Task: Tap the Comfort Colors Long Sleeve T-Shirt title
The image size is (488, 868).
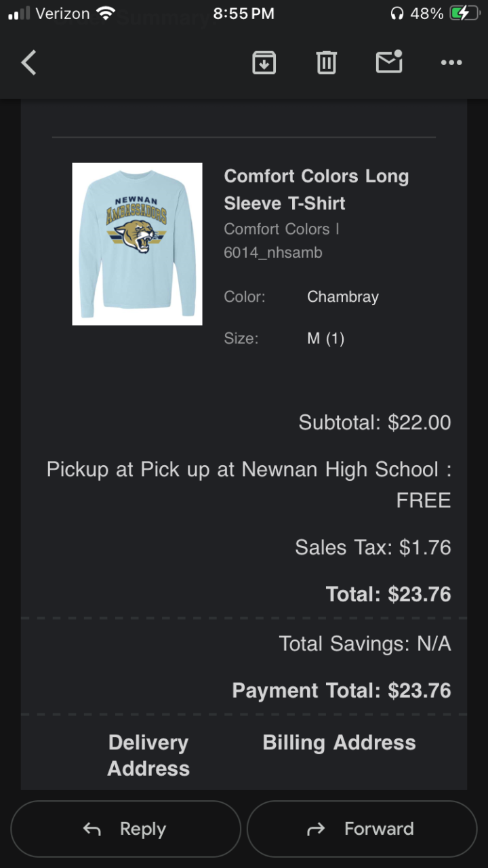Action: pos(316,189)
